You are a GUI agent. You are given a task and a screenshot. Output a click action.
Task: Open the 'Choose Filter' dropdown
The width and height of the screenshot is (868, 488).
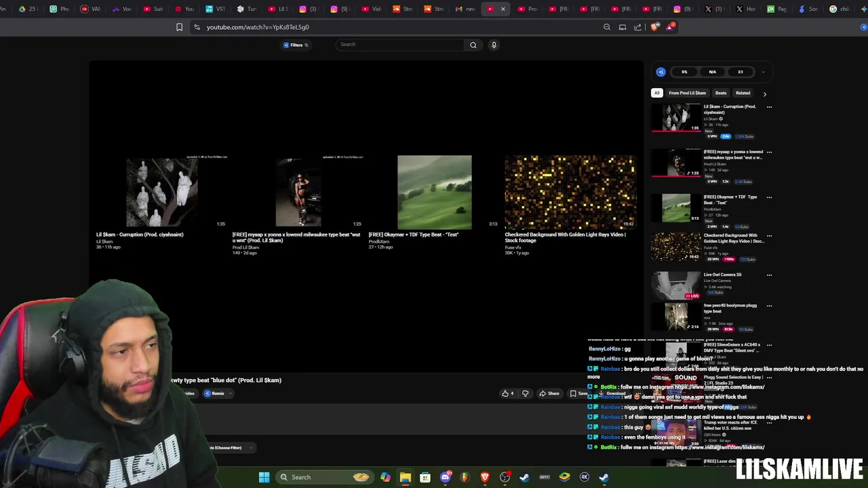click(x=231, y=448)
